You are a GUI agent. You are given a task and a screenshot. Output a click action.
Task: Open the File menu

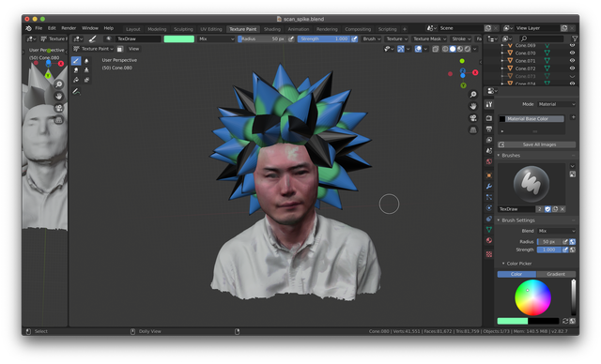39,28
